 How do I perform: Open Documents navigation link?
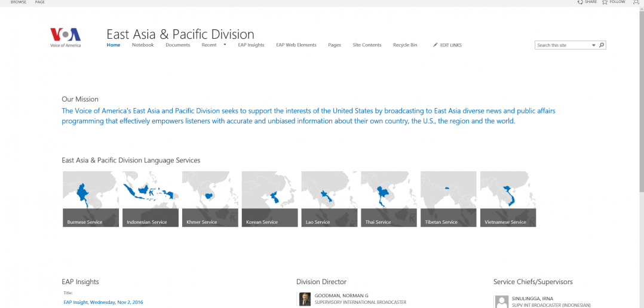point(178,45)
